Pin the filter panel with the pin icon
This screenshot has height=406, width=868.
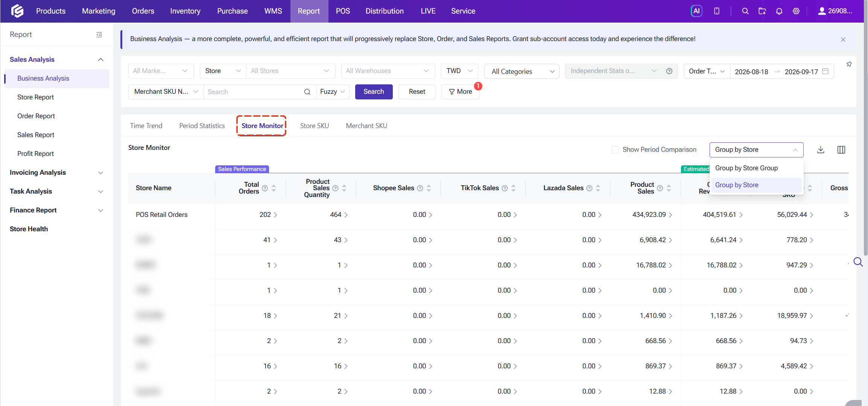(849, 64)
